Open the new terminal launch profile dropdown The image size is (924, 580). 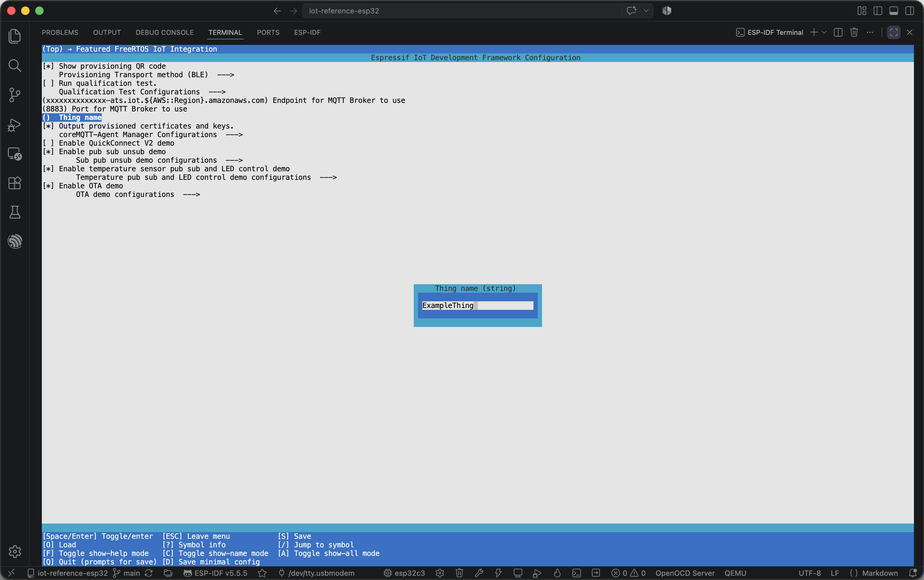(x=824, y=32)
